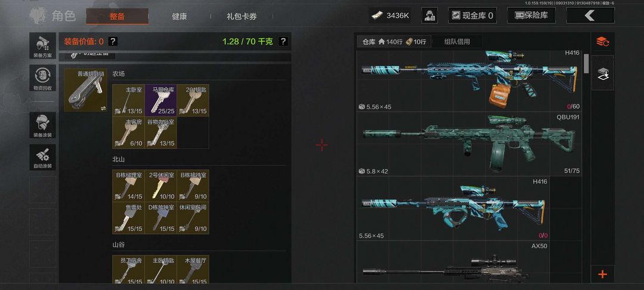
Task: Click the orange stack refresh icon
Action: (x=602, y=41)
